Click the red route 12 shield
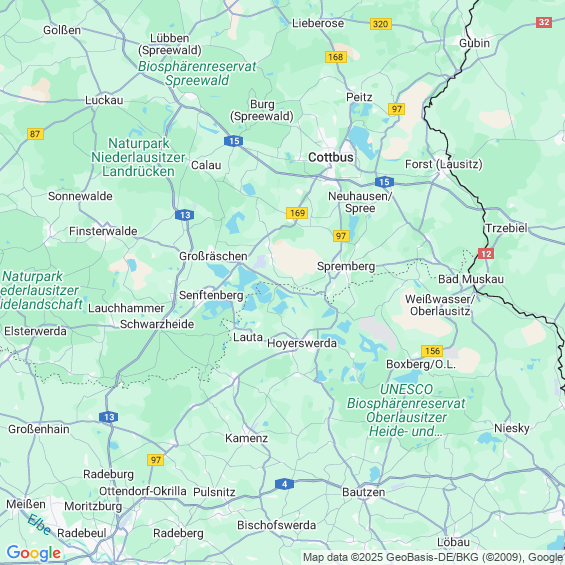The image size is (565, 565). point(486,254)
